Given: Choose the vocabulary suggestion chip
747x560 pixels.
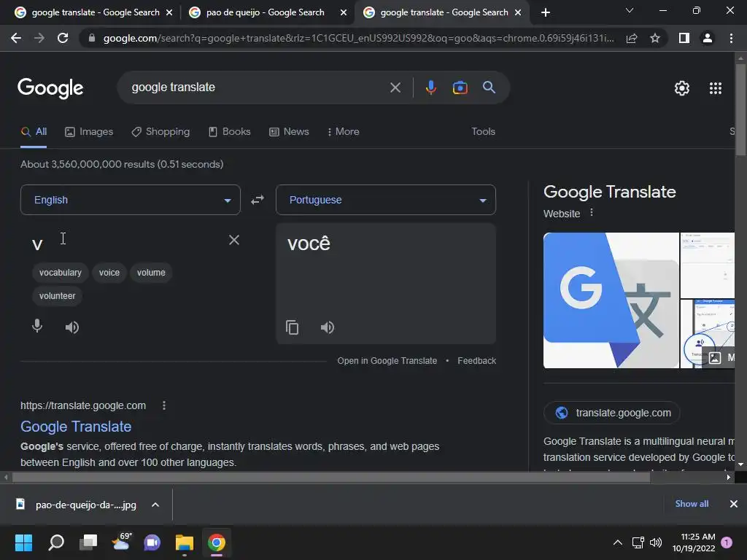Looking at the screenshot, I should point(60,273).
